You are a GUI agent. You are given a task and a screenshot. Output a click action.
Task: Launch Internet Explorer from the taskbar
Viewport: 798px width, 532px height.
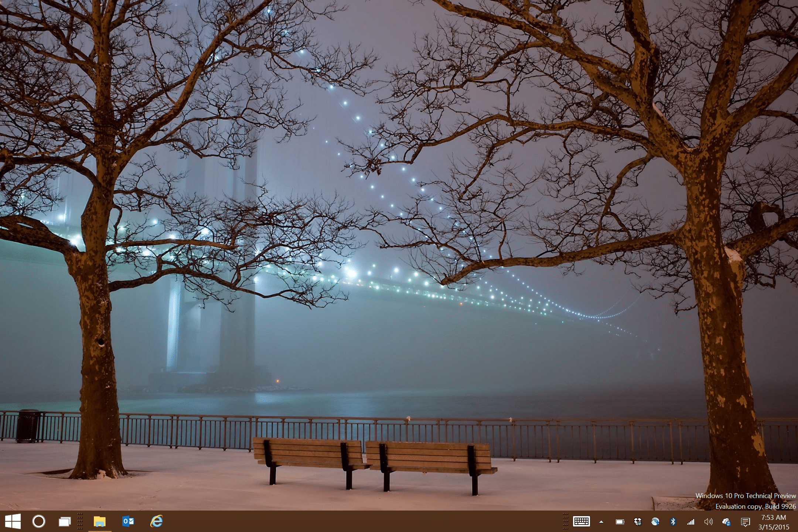pyautogui.click(x=157, y=521)
